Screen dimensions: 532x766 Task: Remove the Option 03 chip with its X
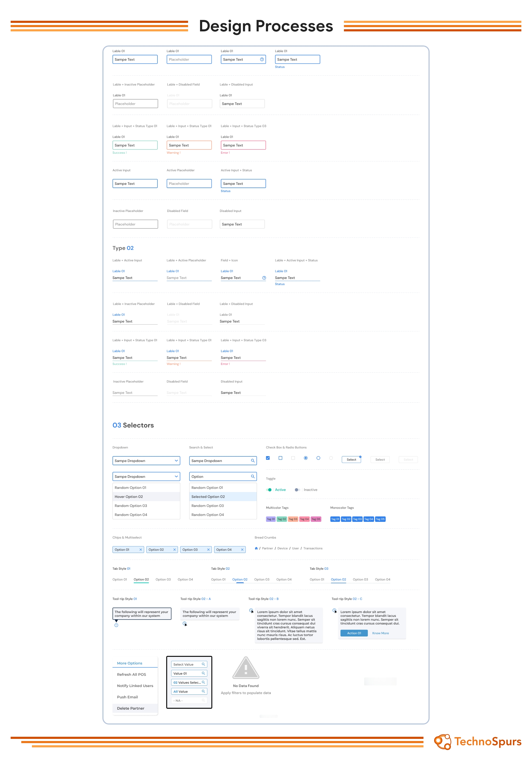(208, 550)
